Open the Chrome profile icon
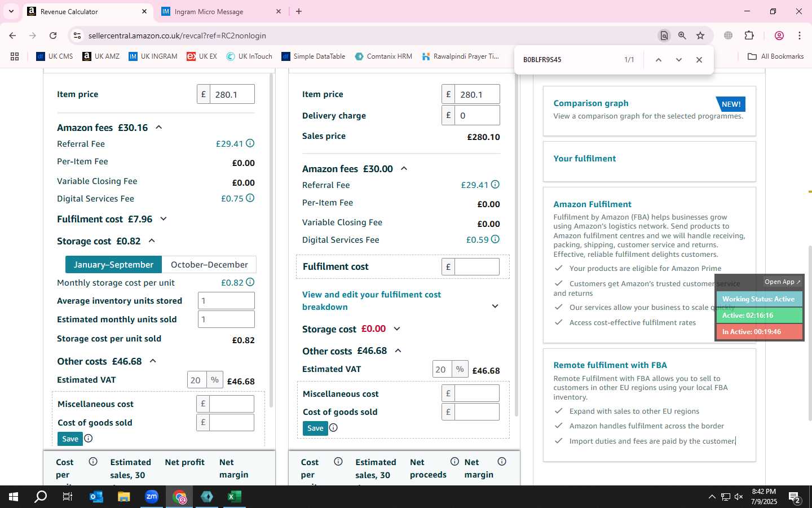The image size is (812, 508). [x=779, y=36]
